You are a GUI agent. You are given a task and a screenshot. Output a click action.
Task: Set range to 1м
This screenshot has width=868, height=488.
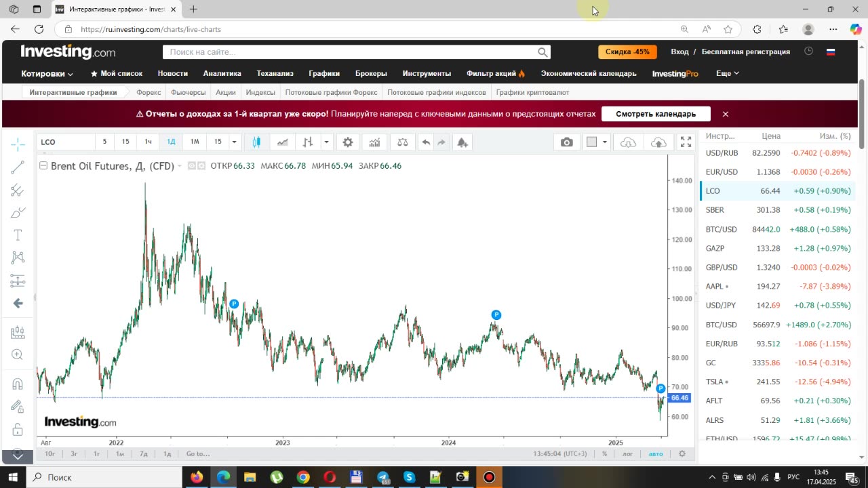tap(120, 453)
